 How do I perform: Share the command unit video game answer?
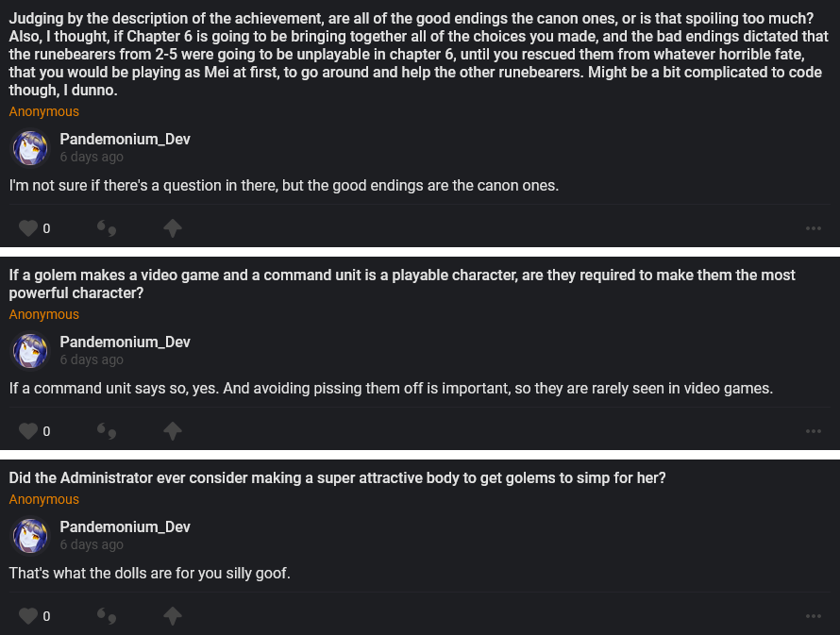point(172,431)
